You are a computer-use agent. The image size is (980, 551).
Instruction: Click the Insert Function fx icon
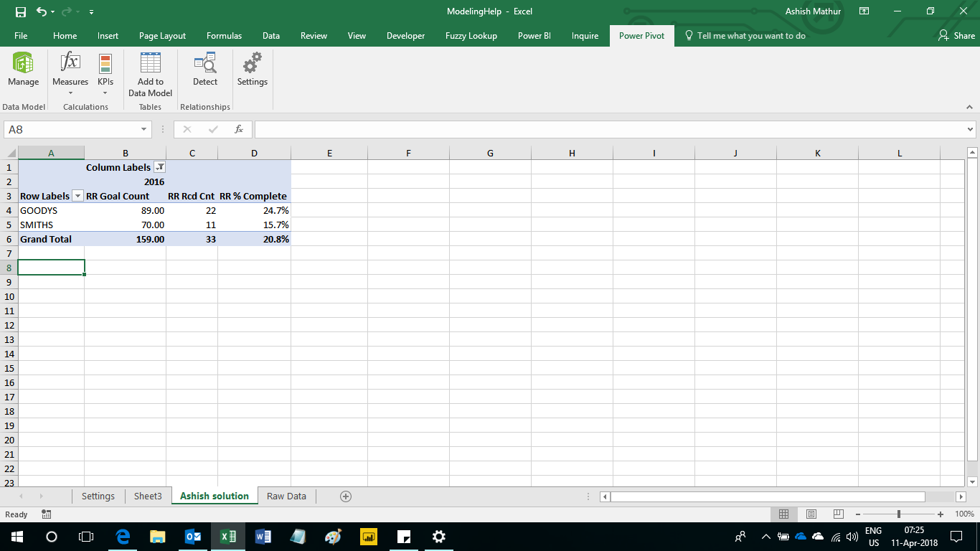coord(239,129)
